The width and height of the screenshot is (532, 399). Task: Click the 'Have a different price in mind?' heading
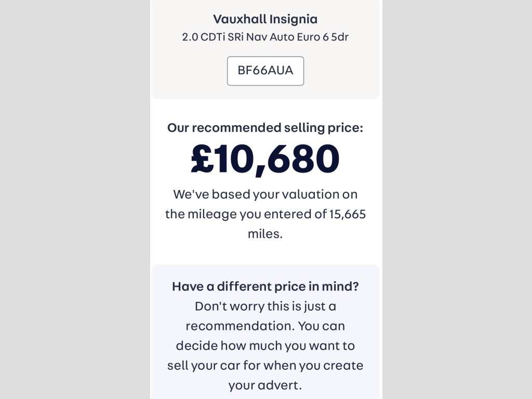265,287
